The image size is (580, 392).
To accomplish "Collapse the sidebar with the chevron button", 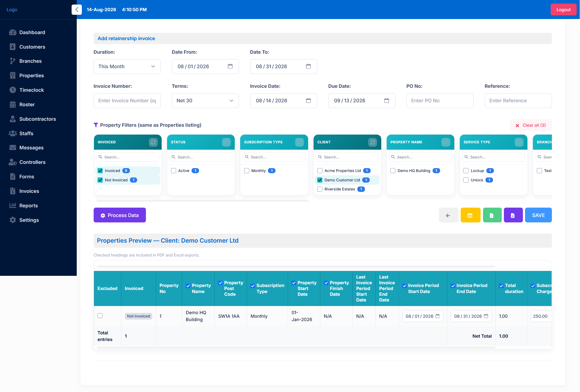I will tap(77, 10).
